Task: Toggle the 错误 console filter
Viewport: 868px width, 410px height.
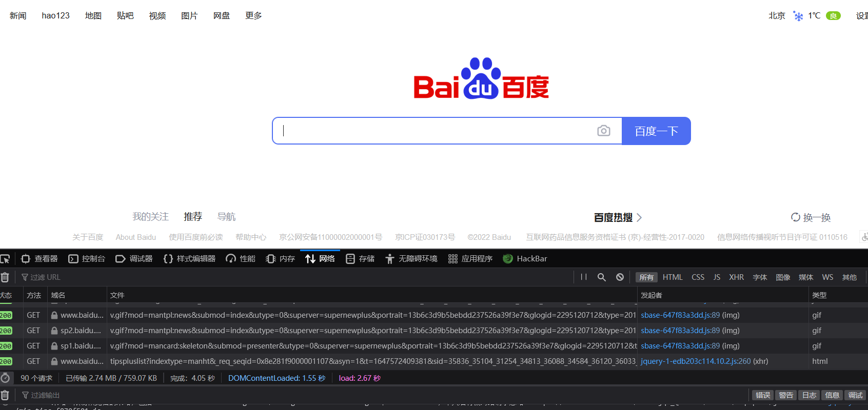Action: tap(763, 395)
